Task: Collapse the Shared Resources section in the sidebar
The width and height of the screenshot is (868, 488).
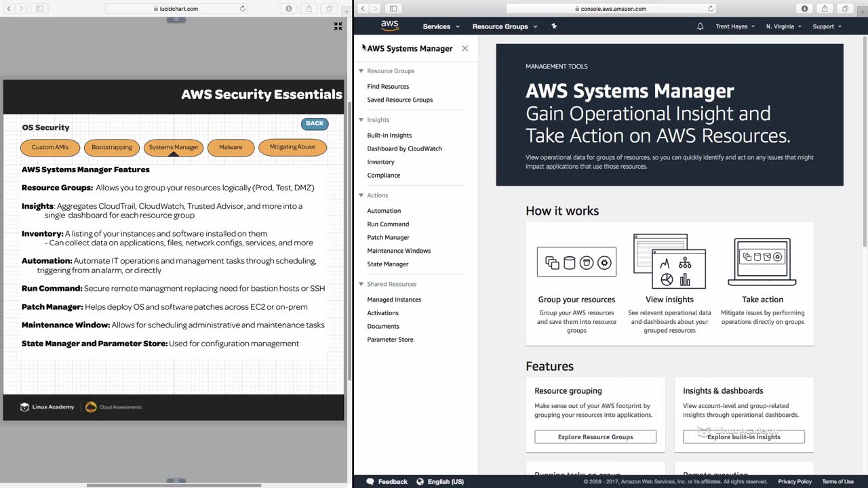Action: (x=361, y=284)
